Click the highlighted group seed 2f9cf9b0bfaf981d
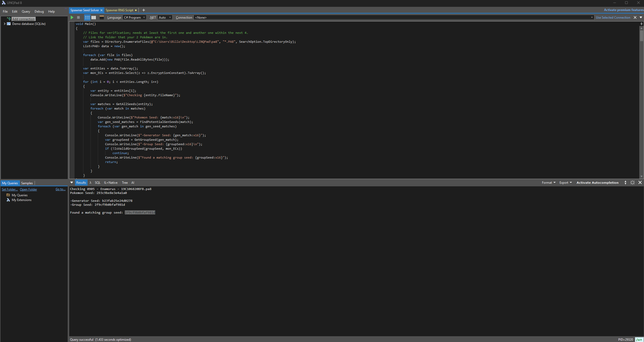Viewport: 644px width, 342px height. pyautogui.click(x=140, y=213)
